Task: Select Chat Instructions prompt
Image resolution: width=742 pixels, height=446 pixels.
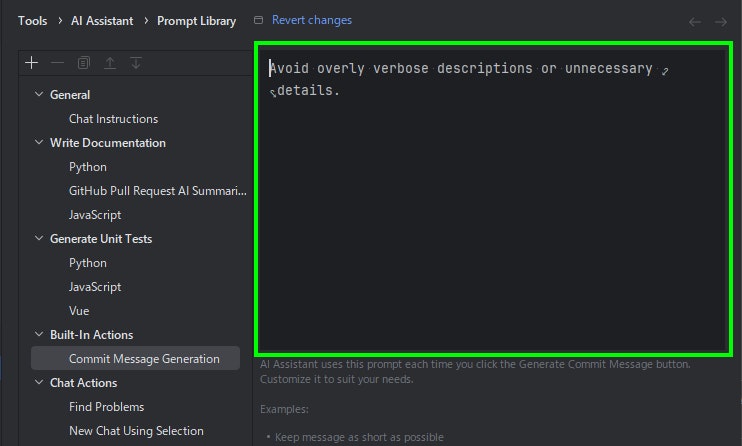Action: [114, 119]
